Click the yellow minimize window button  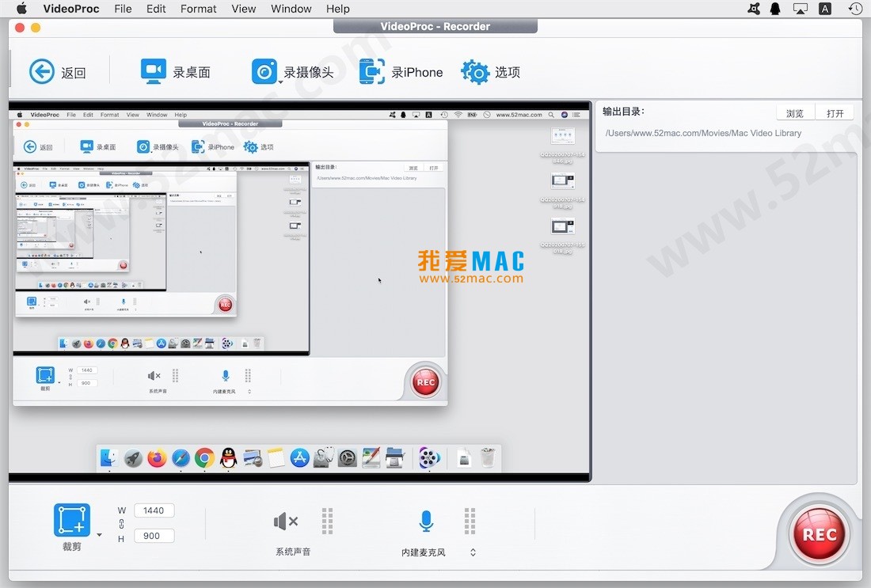pos(36,28)
